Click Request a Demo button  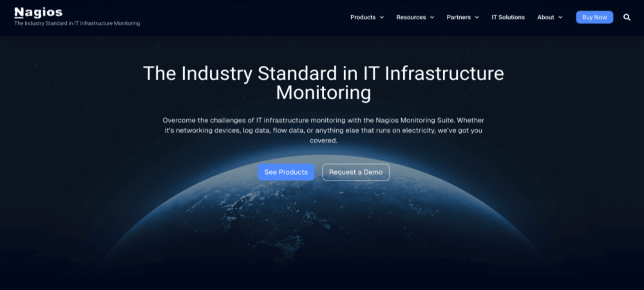355,172
